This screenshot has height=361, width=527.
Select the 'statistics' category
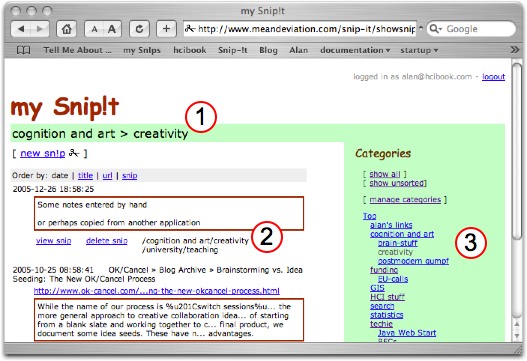pos(387,315)
